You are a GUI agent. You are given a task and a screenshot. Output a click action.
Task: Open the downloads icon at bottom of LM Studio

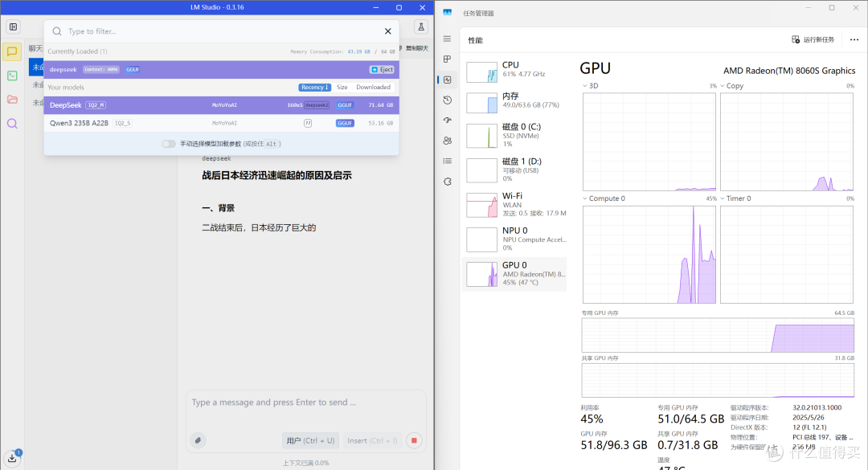coord(12,458)
